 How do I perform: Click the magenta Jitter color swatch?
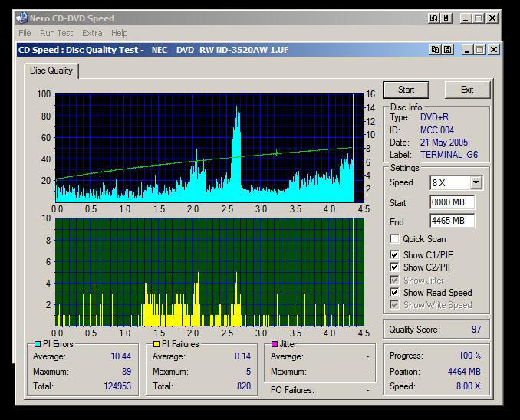click(275, 344)
